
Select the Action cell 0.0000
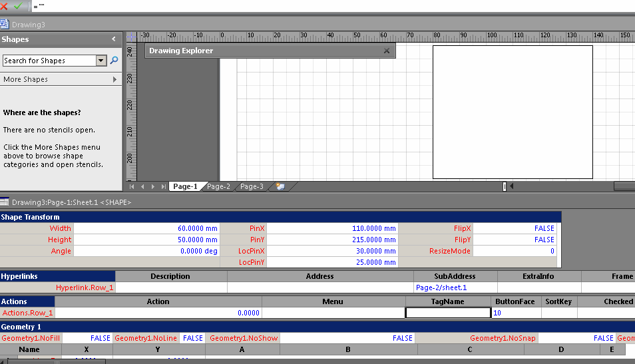(158, 313)
